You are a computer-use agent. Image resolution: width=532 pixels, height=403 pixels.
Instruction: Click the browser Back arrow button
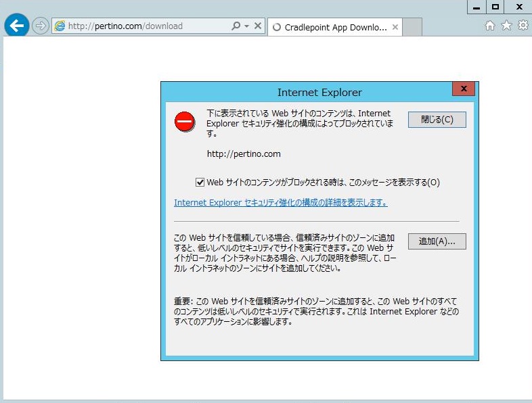pos(17,26)
